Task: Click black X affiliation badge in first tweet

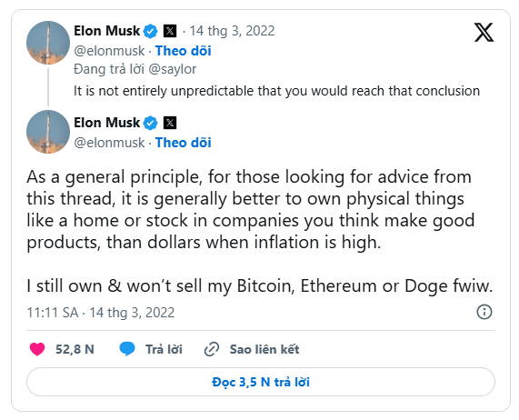Action: pyautogui.click(x=170, y=31)
